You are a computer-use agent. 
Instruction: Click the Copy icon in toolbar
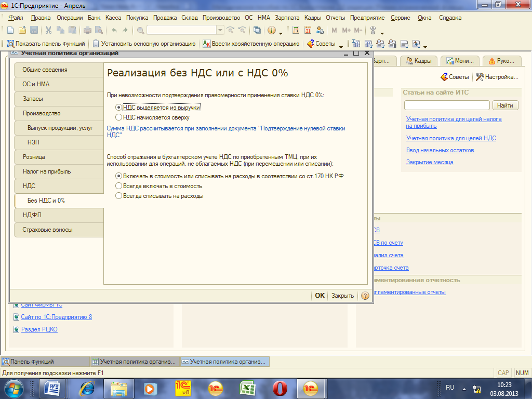pos(60,31)
